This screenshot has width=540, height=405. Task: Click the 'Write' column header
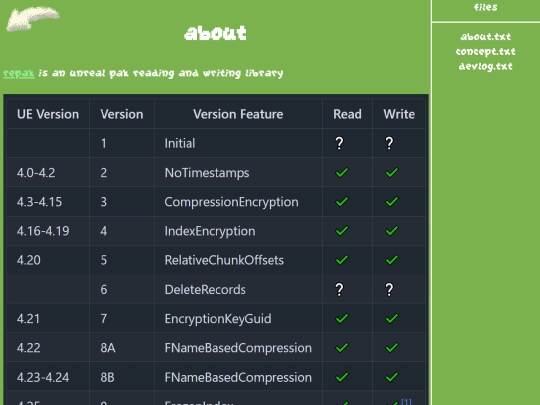point(399,114)
